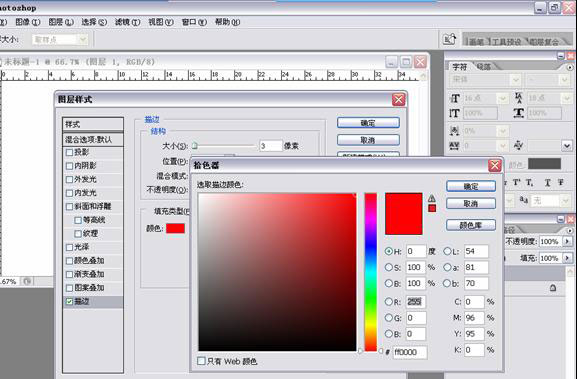577x379 pixels.
Task: Open the anti-aliasing 无 dropdown
Action: (x=565, y=201)
